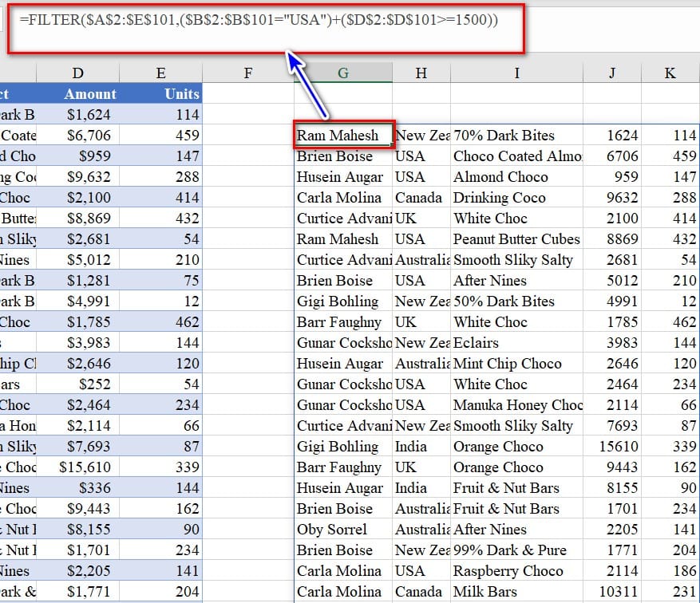Select the column I header
Screen dimensions: 700x603
tap(516, 73)
